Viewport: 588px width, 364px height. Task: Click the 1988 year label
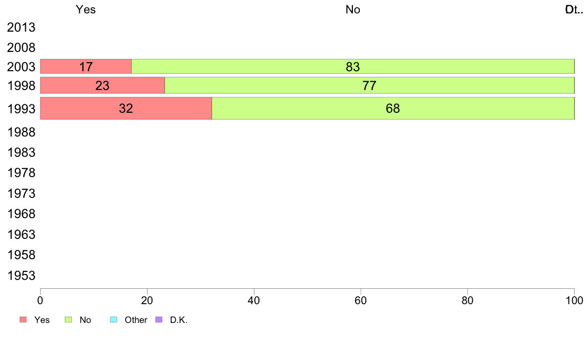coord(21,132)
